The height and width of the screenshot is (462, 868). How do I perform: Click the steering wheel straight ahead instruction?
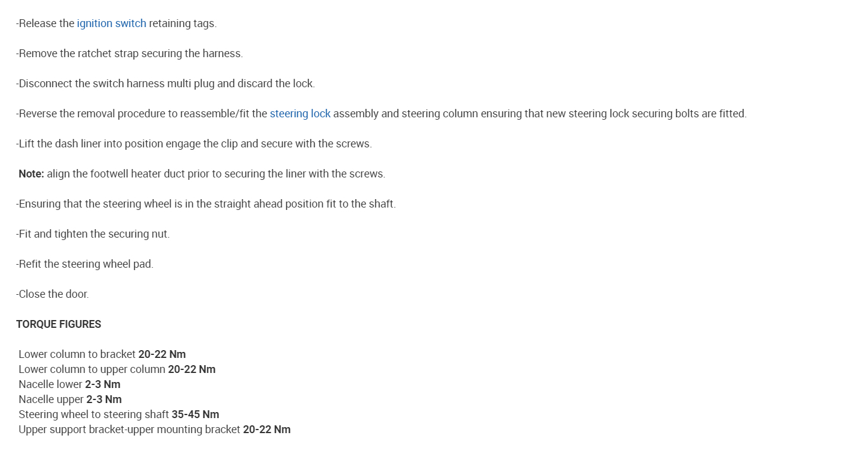point(206,204)
